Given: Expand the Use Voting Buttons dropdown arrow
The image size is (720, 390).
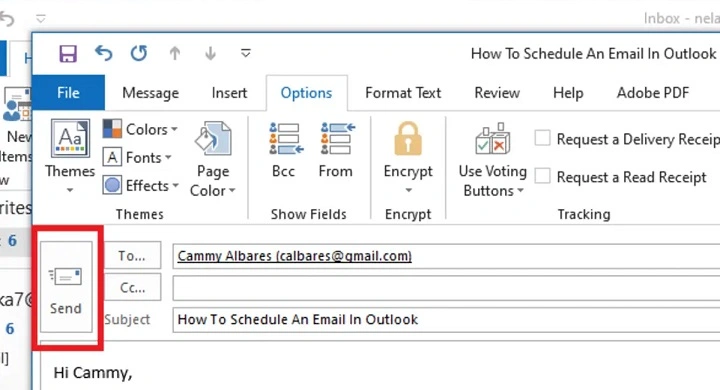Looking at the screenshot, I should [520, 190].
